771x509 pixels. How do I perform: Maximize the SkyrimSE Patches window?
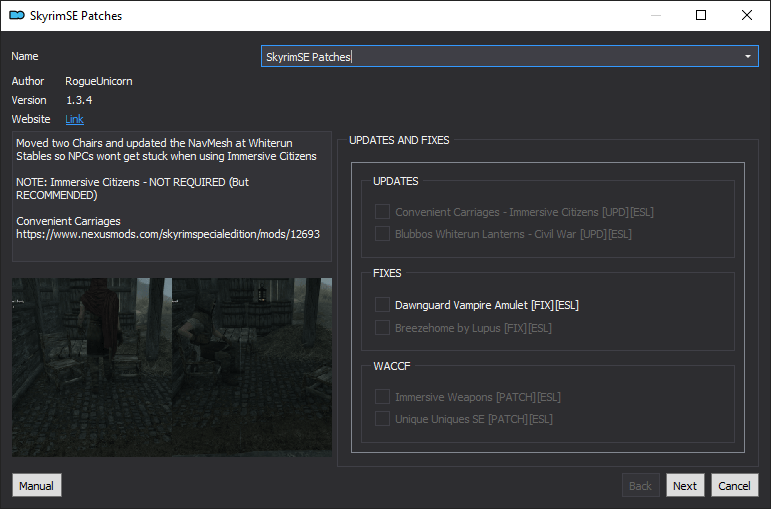click(x=701, y=15)
